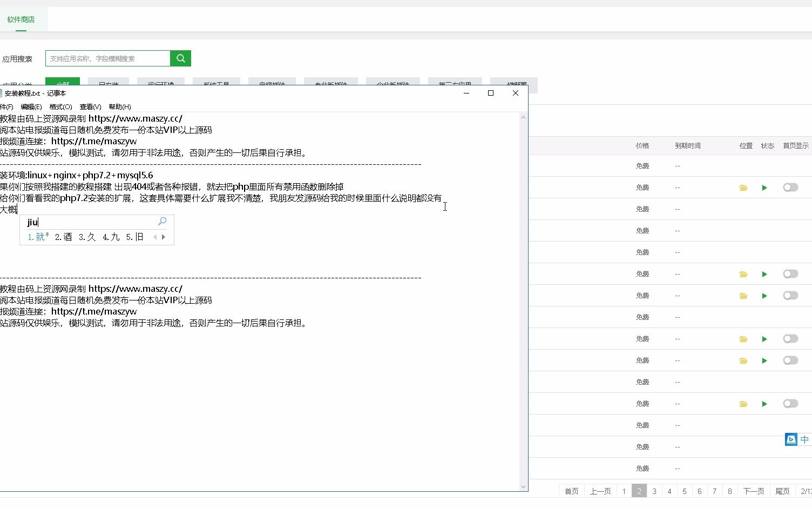Click the Notepad icon in the 安装教程.txt title bar
812x508 pixels.
[5, 93]
